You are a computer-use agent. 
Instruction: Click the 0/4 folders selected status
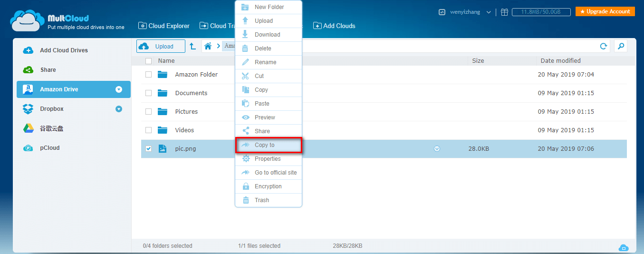(x=167, y=246)
